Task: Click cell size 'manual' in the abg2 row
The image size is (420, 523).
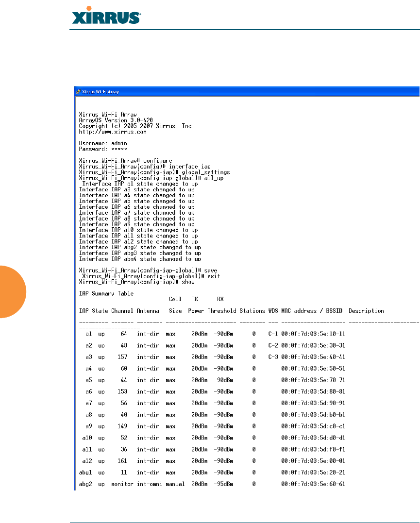Action: click(x=175, y=484)
